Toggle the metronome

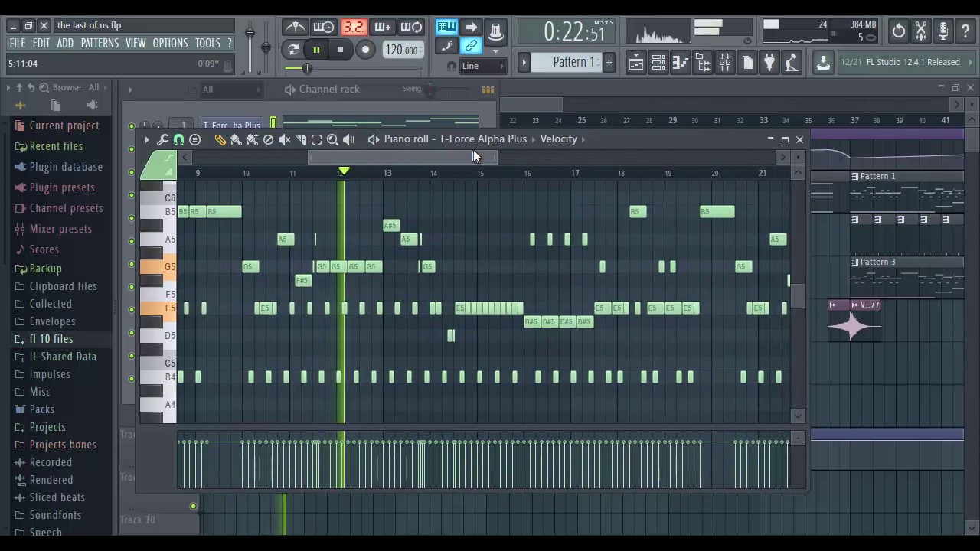[x=295, y=28]
